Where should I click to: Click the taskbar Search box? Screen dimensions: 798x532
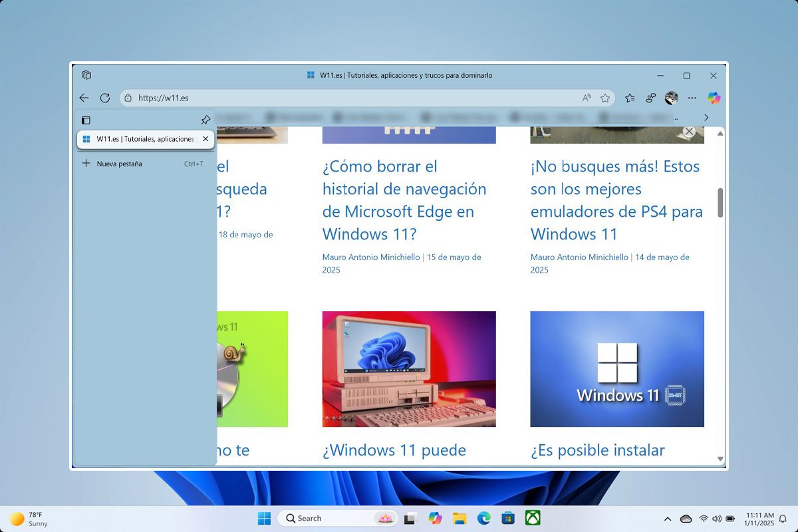337,518
